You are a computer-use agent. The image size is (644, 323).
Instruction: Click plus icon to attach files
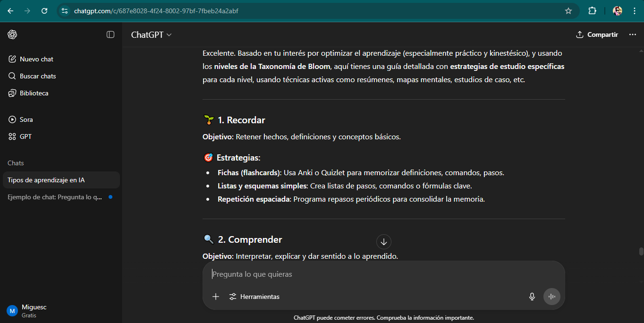coord(216,297)
